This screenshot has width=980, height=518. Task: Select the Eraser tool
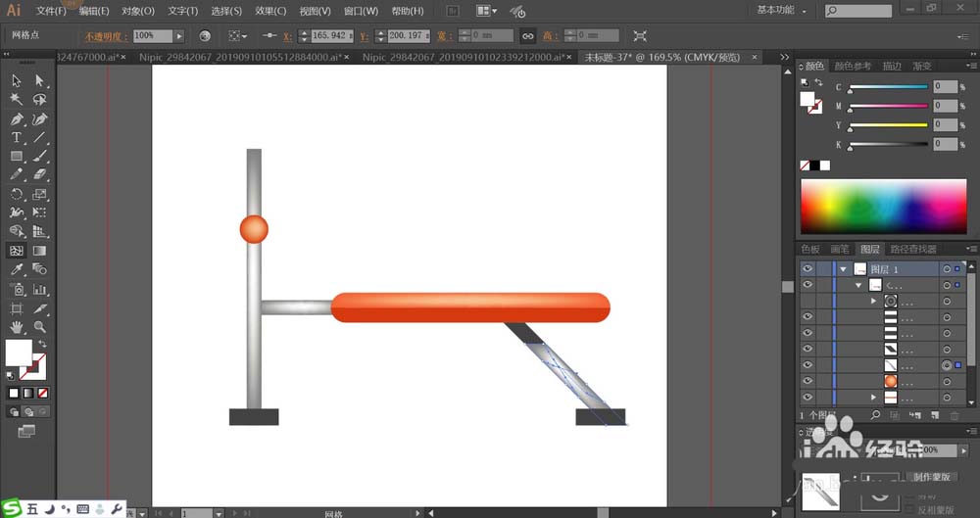coord(40,175)
